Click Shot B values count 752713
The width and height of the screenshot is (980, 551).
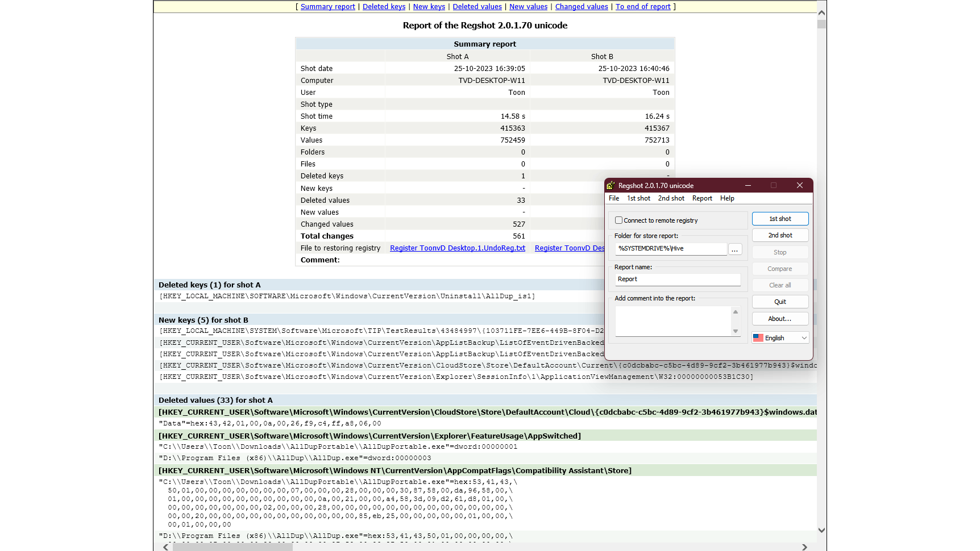point(657,140)
